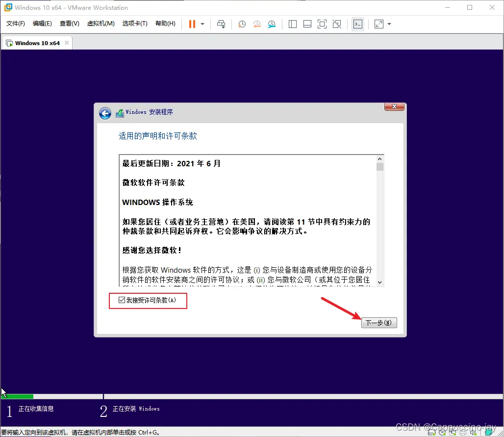Screen dimensions: 504x437
Task: Expand the stretch display dropdown arrow
Action: tap(389, 24)
